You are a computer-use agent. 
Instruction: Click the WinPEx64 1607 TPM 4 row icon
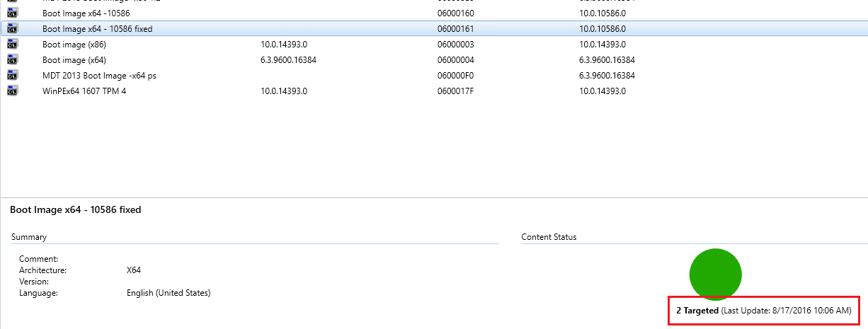(x=12, y=91)
